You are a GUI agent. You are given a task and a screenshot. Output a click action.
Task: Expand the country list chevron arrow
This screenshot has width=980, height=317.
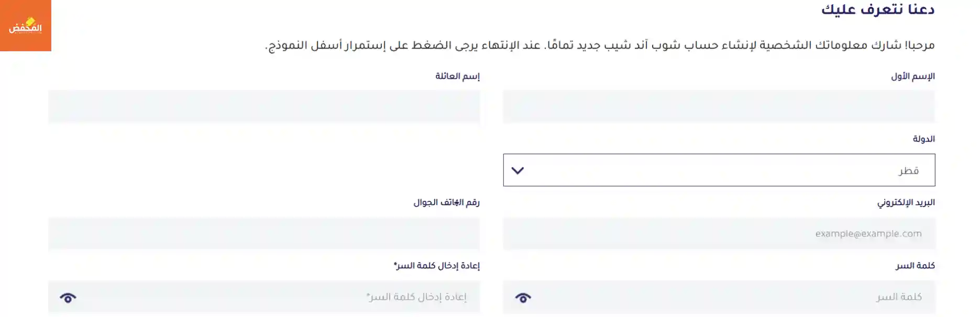click(517, 171)
